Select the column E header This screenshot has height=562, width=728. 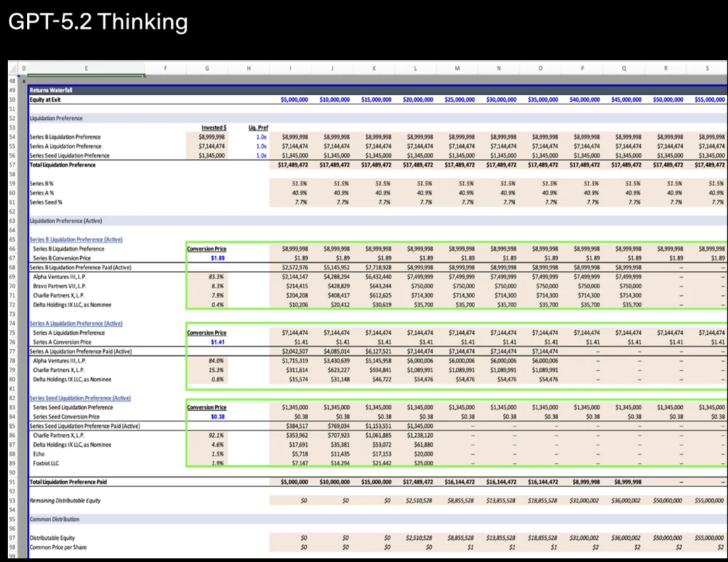point(86,69)
